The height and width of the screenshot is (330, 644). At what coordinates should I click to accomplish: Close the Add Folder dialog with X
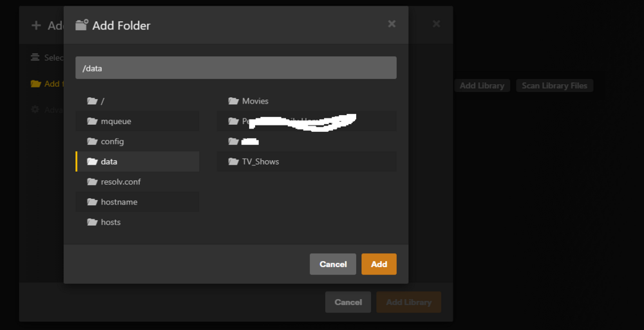[392, 24]
